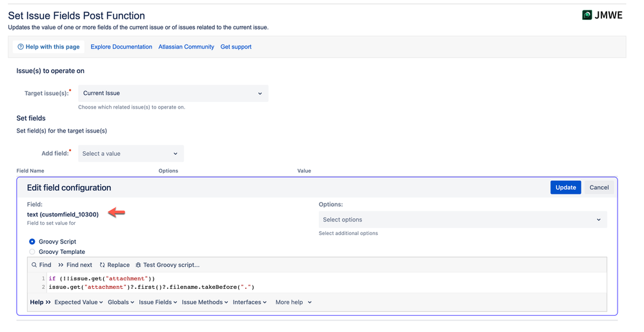644x332 pixels.
Task: Open the Add field dropdown
Action: pos(130,154)
